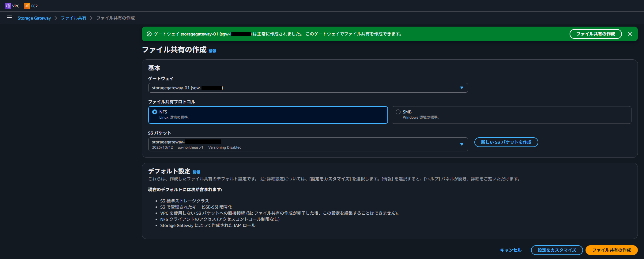This screenshot has width=644, height=259.
Task: Click the S3 bucket dropdown arrow
Action: [461, 144]
